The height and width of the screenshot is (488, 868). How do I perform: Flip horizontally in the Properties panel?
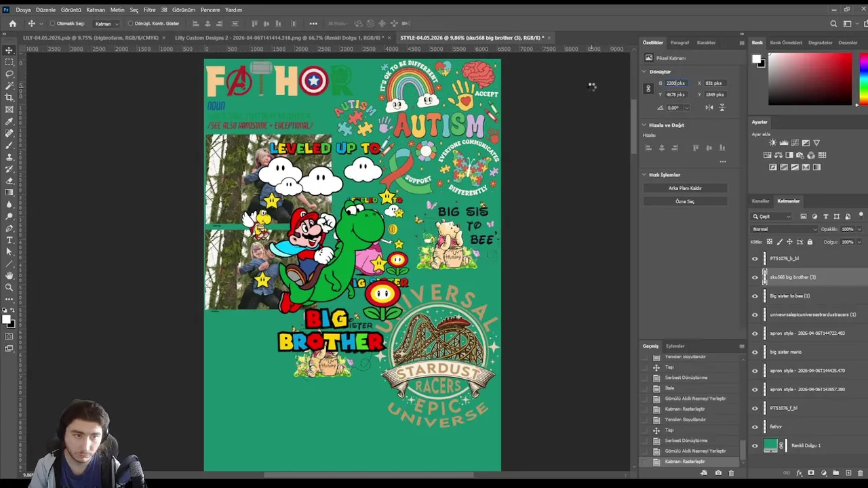(709, 107)
